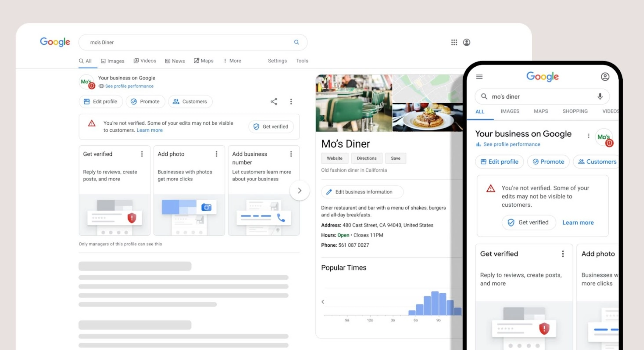This screenshot has height=350, width=644.
Task: Click the desktop Promote button
Action: click(145, 101)
